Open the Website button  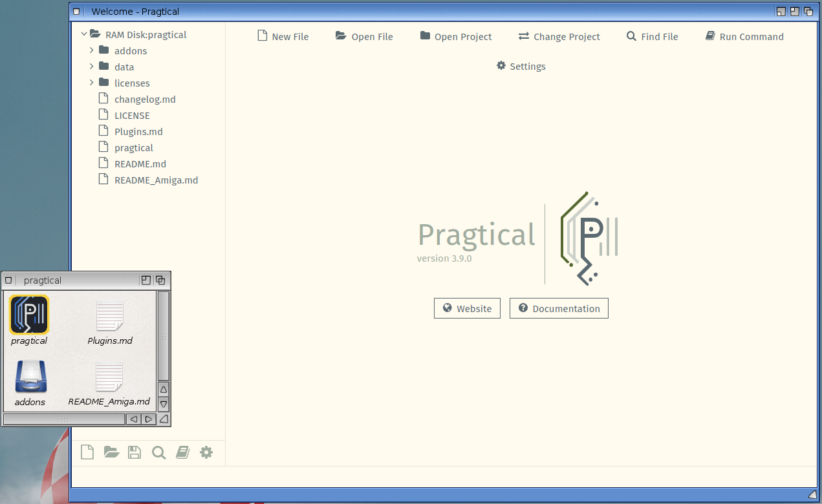click(467, 308)
